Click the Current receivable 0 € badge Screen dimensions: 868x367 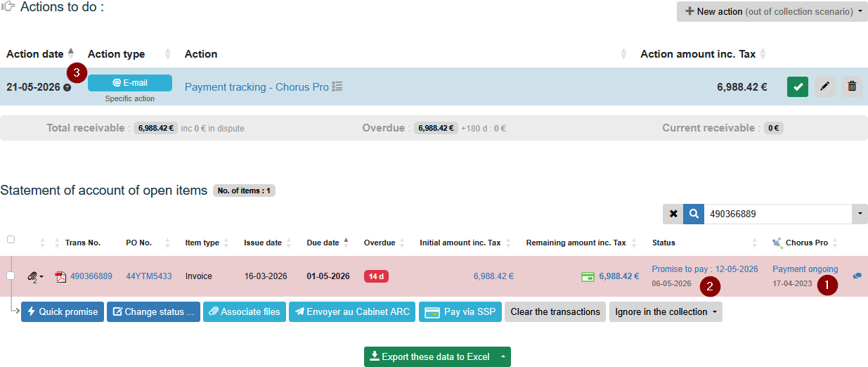[x=775, y=128]
